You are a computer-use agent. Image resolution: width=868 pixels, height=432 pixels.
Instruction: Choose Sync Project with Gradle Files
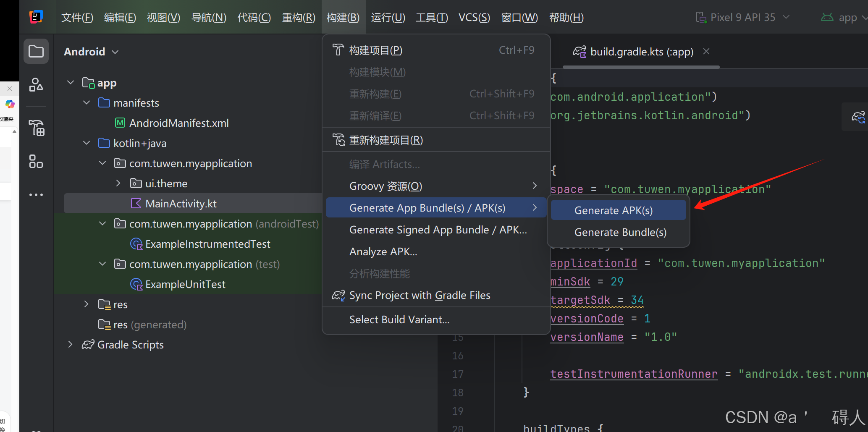[436, 295]
